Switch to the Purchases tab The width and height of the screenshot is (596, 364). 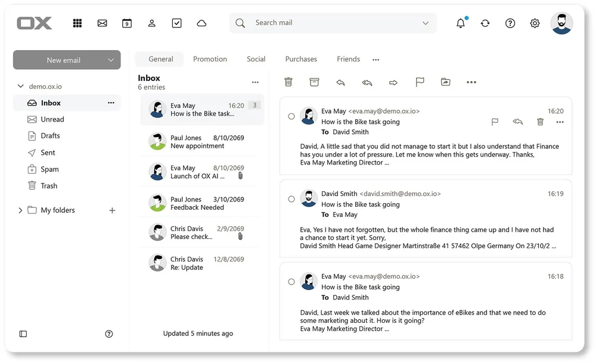[301, 59]
